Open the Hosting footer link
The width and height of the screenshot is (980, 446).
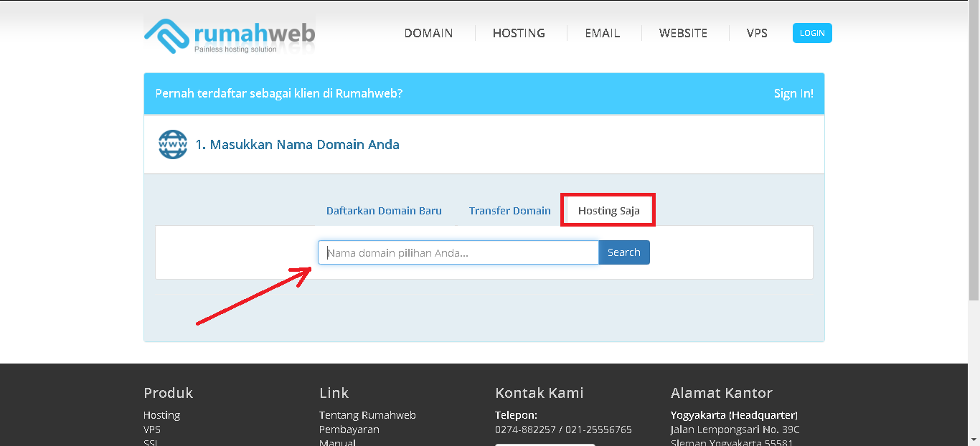click(161, 415)
